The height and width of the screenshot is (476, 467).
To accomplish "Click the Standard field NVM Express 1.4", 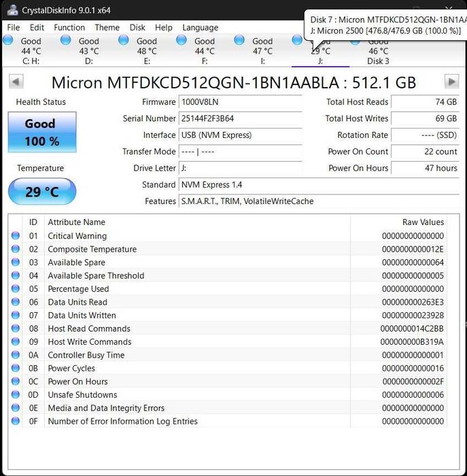I will 319,184.
